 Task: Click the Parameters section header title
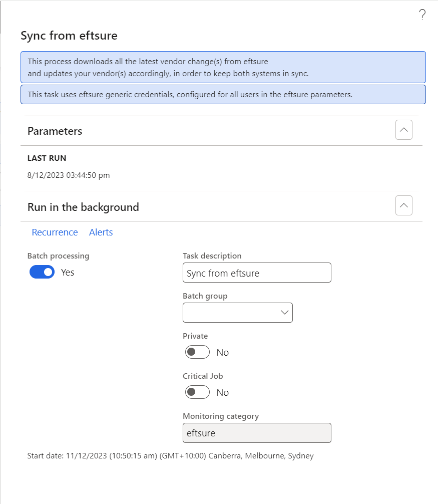pyautogui.click(x=55, y=131)
